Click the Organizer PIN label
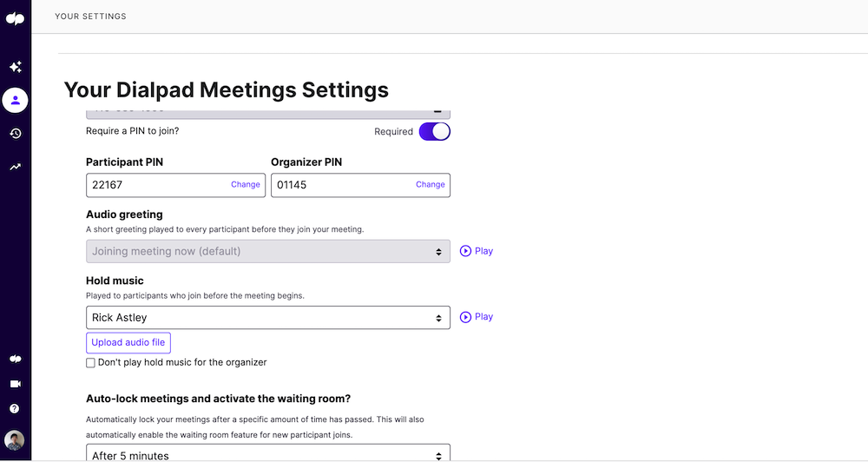This screenshot has height=462, width=868. [306, 162]
